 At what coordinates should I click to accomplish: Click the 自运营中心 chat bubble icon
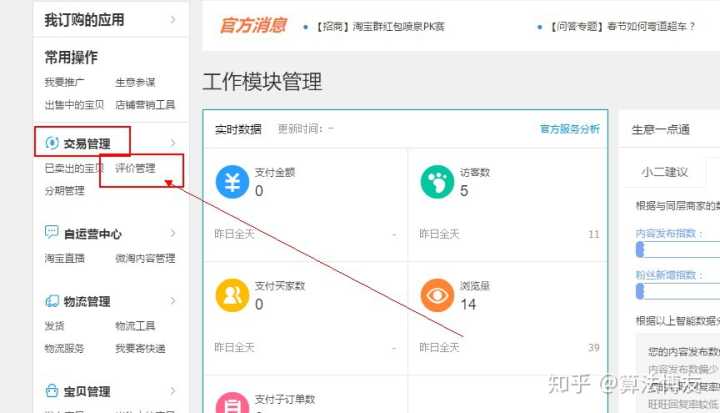51,232
